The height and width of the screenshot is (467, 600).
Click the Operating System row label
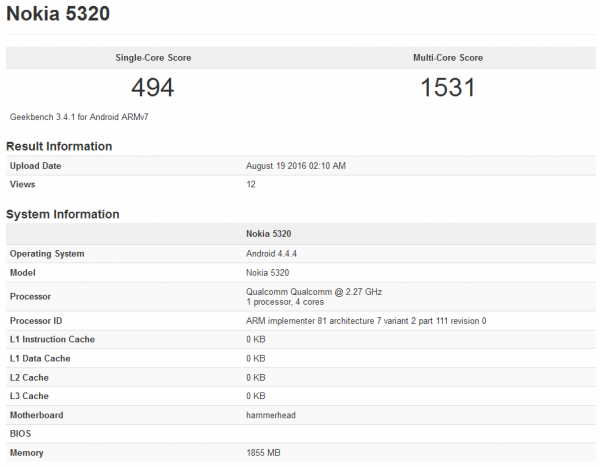[47, 254]
